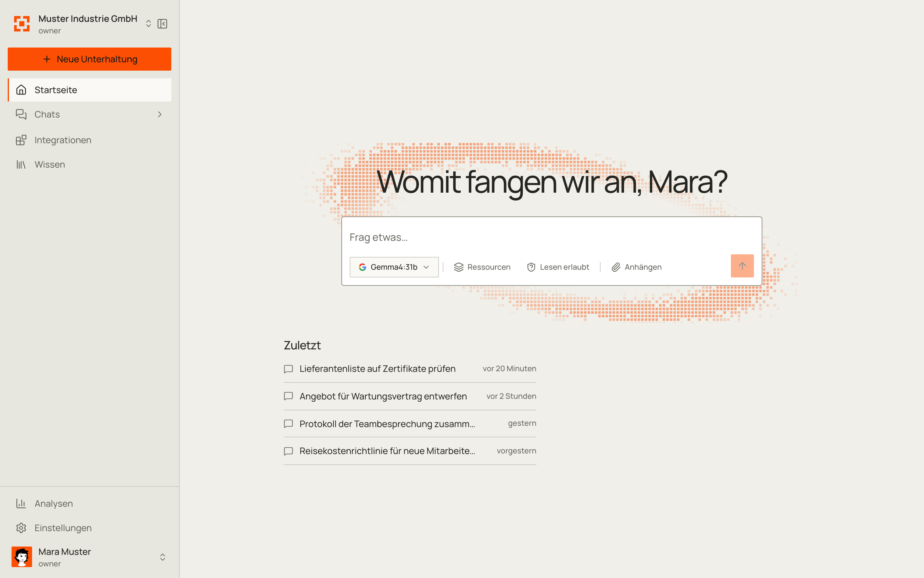
Task: Open Analysen page
Action: pos(89,504)
